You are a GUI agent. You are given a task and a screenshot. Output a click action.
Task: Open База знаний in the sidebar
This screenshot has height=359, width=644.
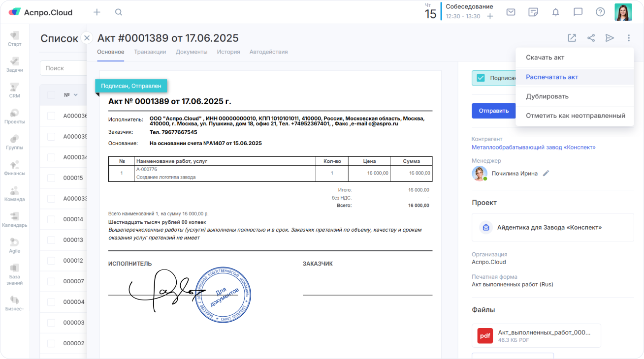(x=14, y=275)
